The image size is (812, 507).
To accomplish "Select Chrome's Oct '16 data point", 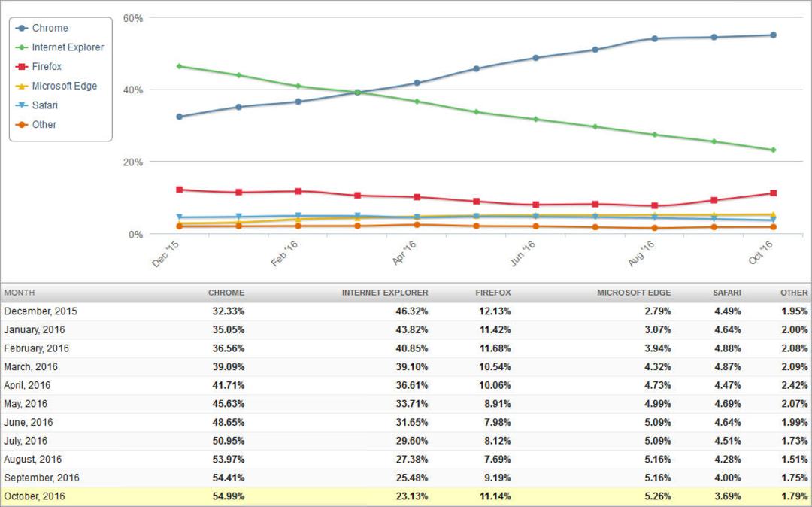I will click(x=773, y=35).
